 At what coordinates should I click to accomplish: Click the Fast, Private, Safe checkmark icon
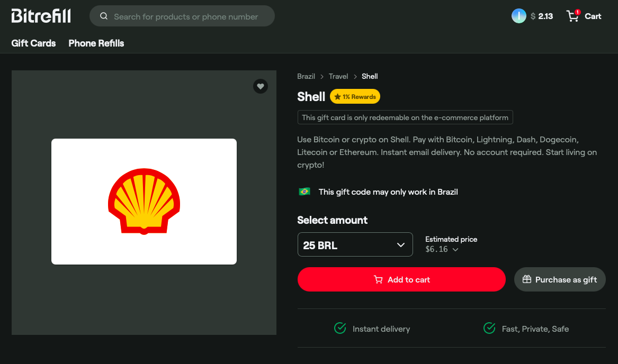489,328
